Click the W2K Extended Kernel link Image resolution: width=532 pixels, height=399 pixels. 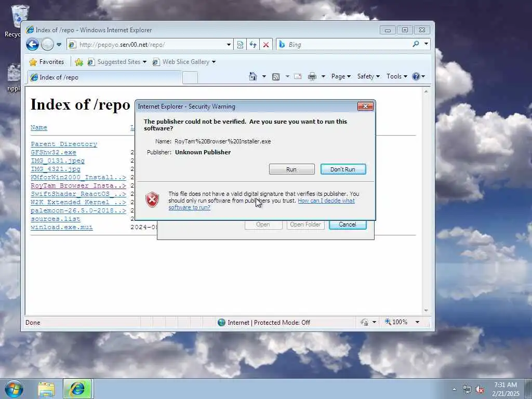tap(78, 202)
